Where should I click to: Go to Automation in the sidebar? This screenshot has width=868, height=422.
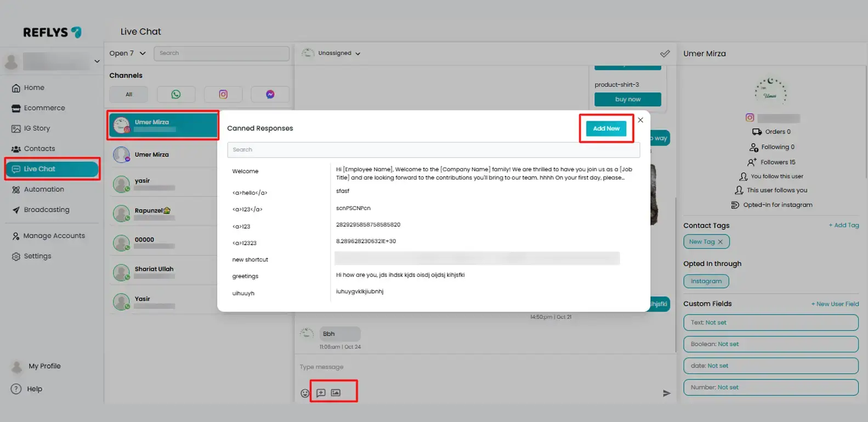44,189
